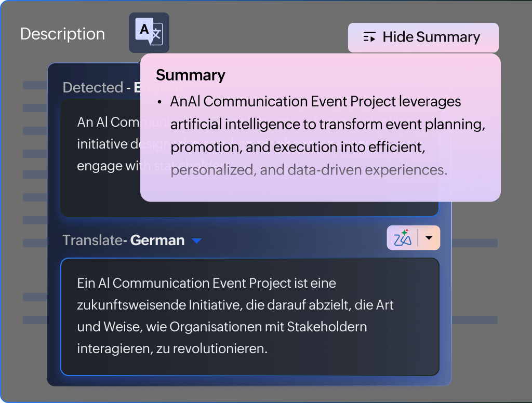The image size is (532, 403).
Task: Open the Translate target language selector
Action: point(196,240)
